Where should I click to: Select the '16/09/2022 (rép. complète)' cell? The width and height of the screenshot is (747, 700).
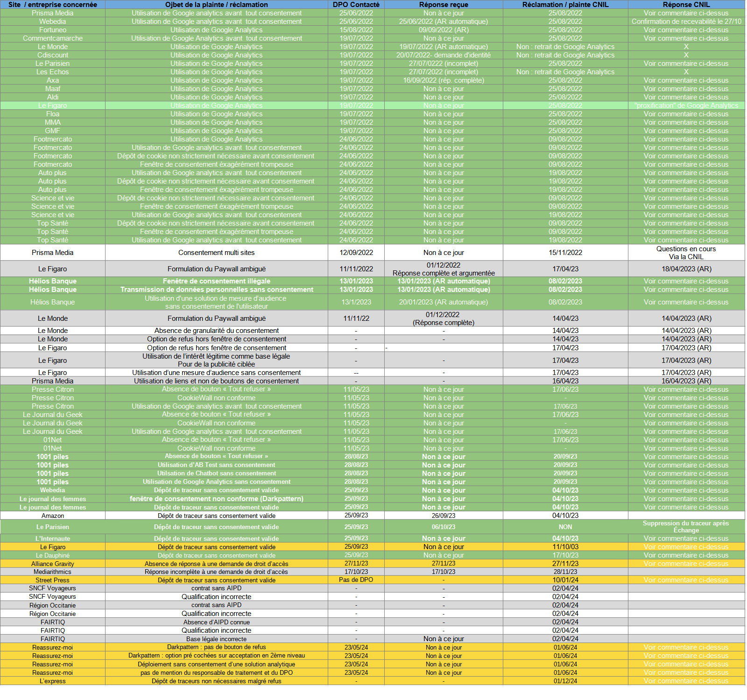(444, 80)
